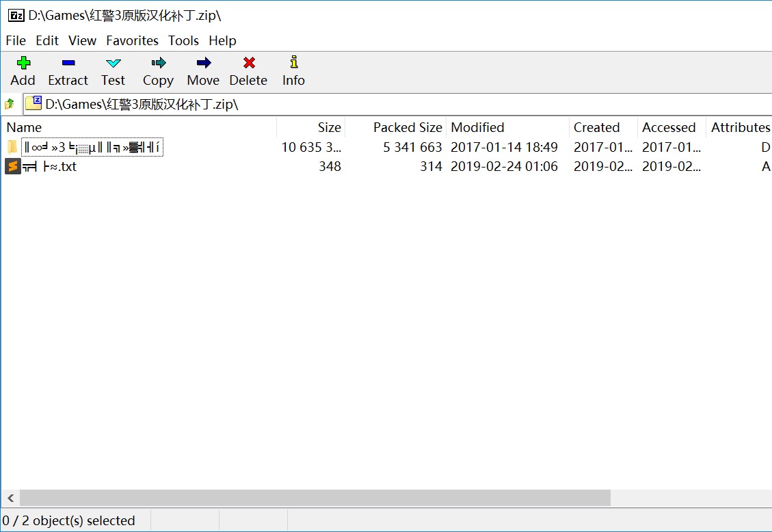The height and width of the screenshot is (532, 772).
Task: Click the folder's D attribute value
Action: pos(765,146)
